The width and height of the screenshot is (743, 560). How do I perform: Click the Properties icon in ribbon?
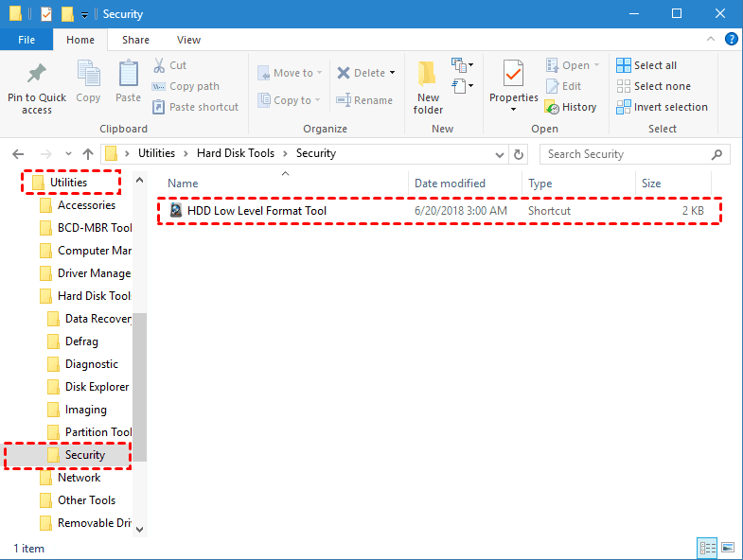(513, 75)
